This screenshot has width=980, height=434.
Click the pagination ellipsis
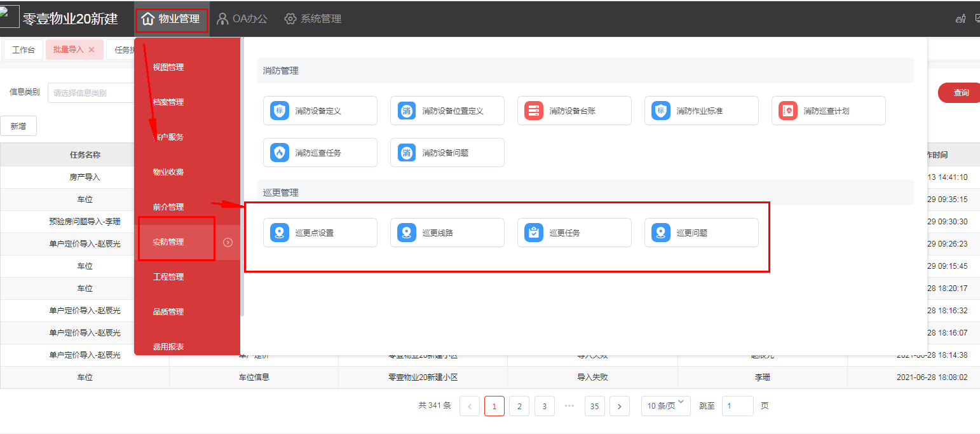(569, 406)
